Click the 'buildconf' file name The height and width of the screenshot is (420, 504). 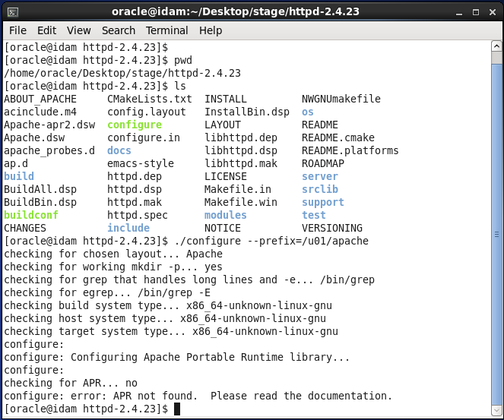31,215
